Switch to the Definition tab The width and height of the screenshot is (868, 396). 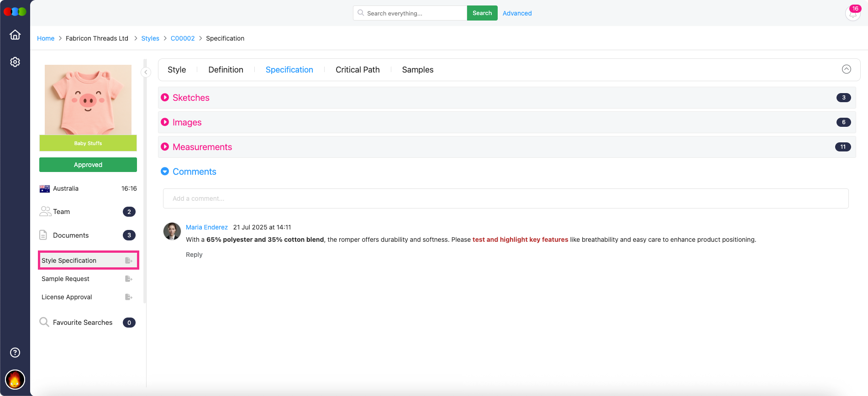226,70
